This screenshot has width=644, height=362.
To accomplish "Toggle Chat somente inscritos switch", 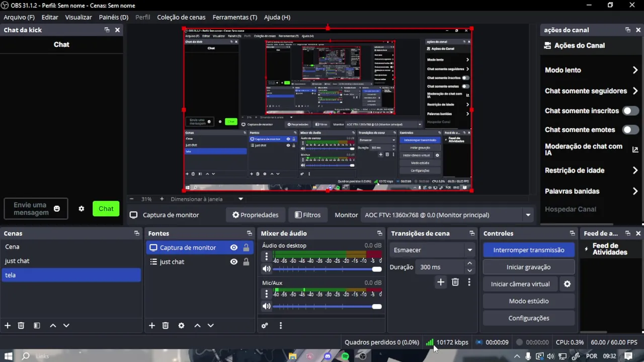I will point(630,111).
